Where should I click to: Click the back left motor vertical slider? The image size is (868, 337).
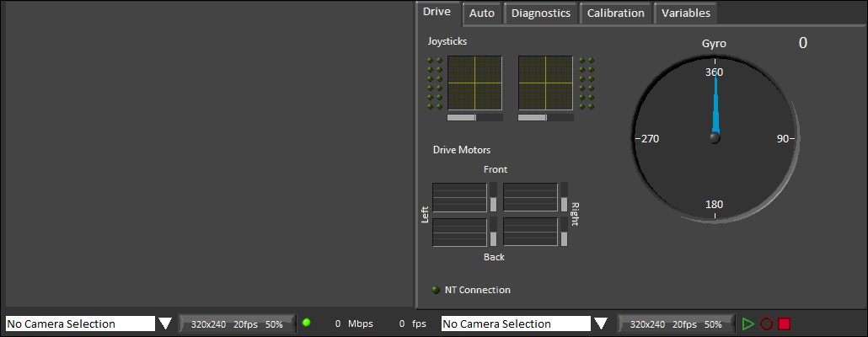[493, 232]
